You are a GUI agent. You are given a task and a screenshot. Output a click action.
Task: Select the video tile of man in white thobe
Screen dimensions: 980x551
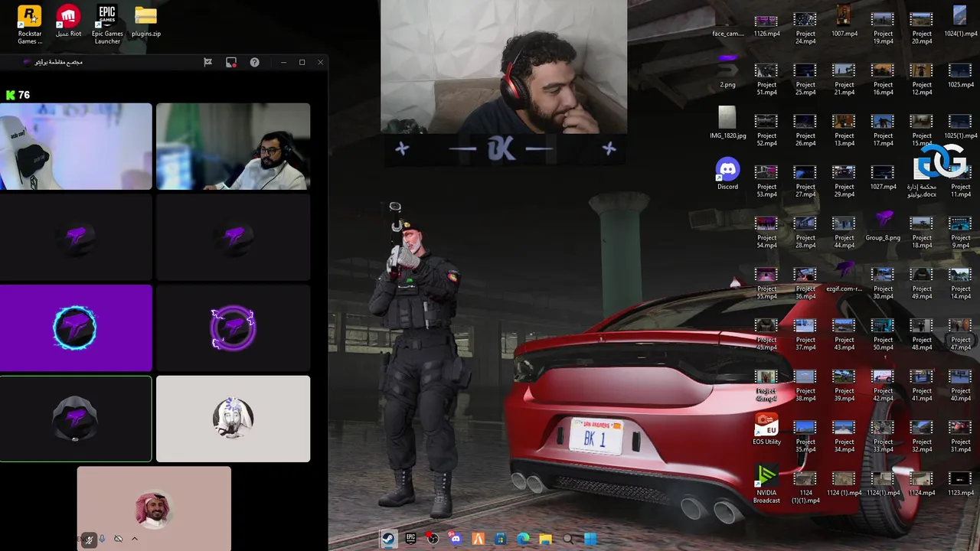[233, 146]
